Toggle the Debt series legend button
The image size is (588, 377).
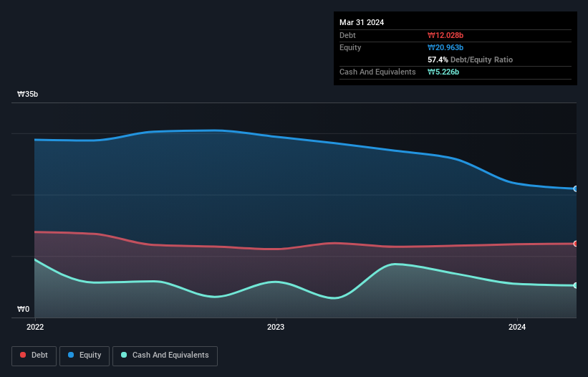34,355
